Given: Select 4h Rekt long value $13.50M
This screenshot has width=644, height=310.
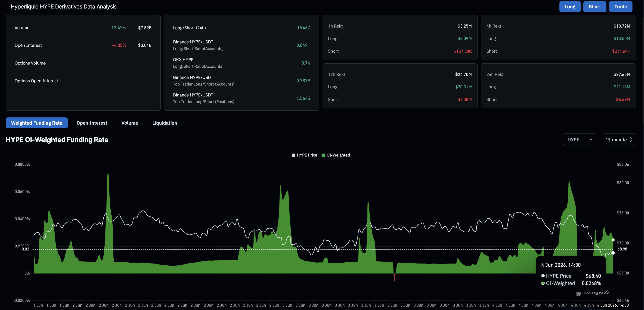Looking at the screenshot, I should (x=622, y=39).
